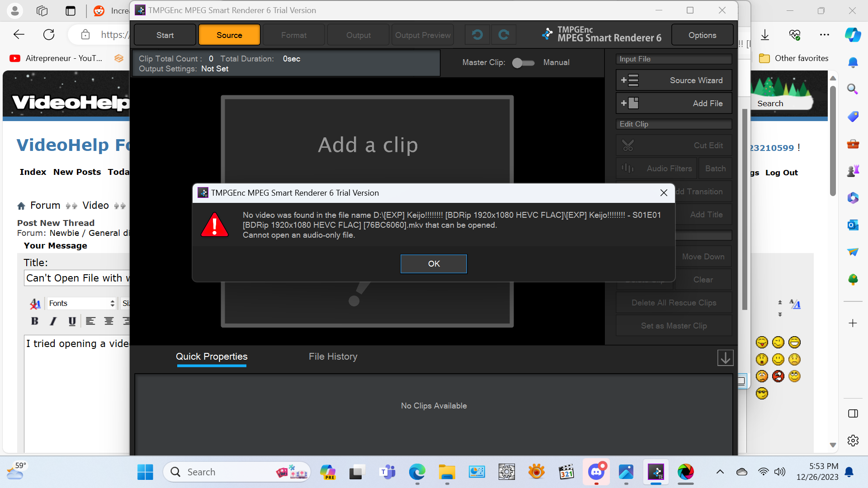
Task: Click the undo arrow in TMPGEnc toolbar
Action: point(477,35)
